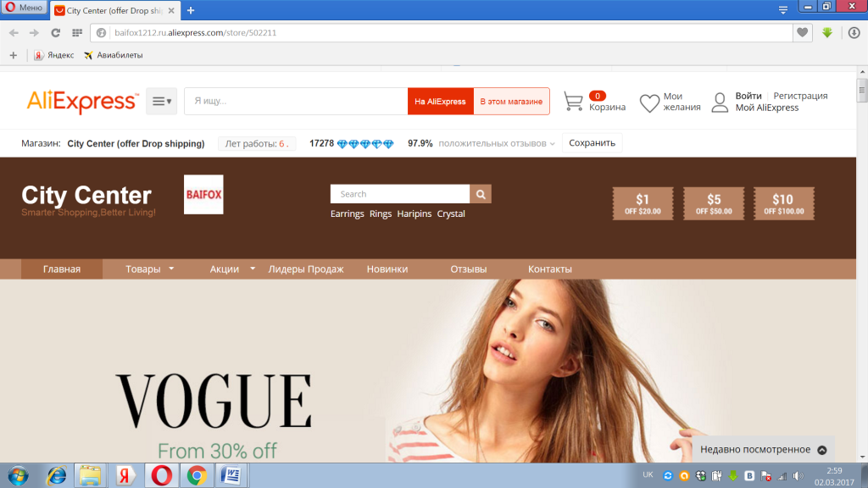Get the $5 off $50.00 coupon
Image resolution: width=868 pixels, height=488 pixels.
coord(714,203)
